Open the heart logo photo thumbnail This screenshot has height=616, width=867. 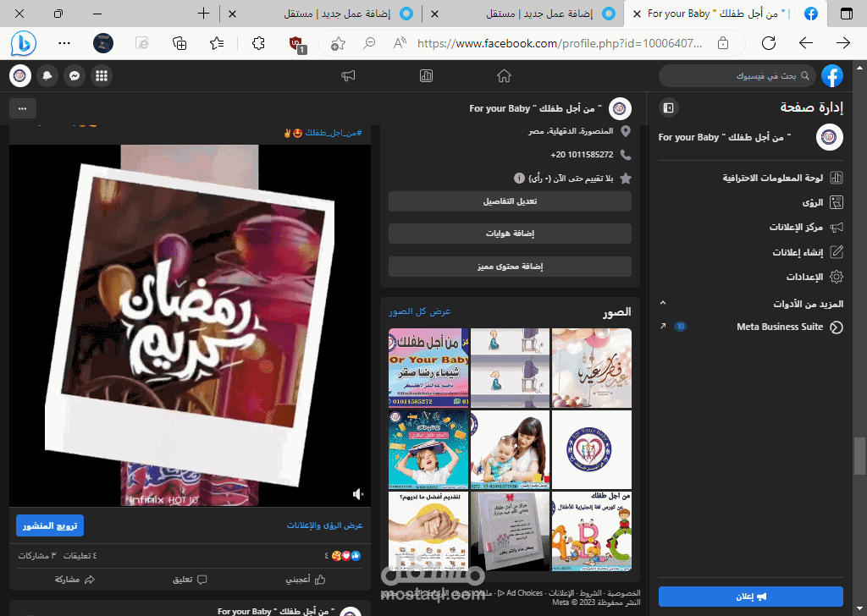click(592, 449)
